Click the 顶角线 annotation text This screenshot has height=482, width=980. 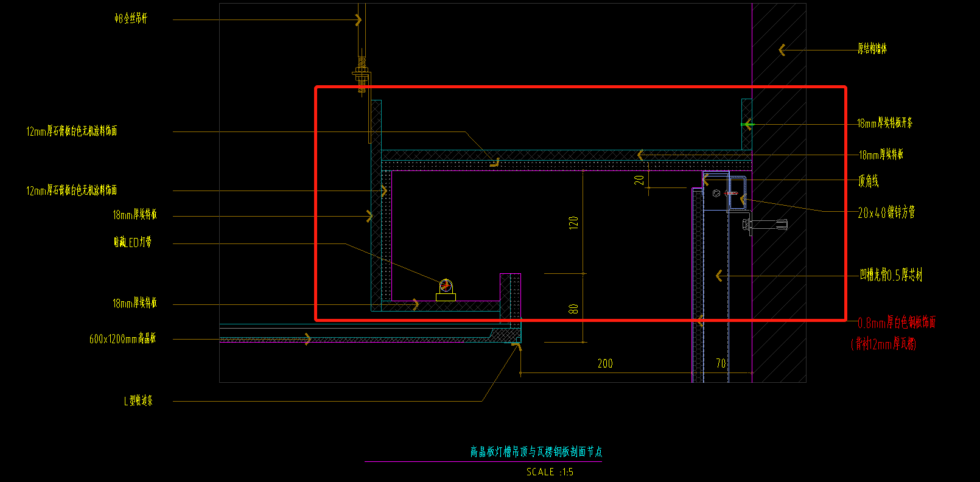(869, 181)
